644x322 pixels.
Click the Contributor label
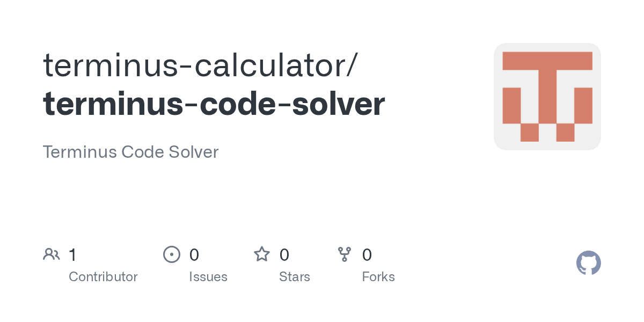click(x=103, y=277)
